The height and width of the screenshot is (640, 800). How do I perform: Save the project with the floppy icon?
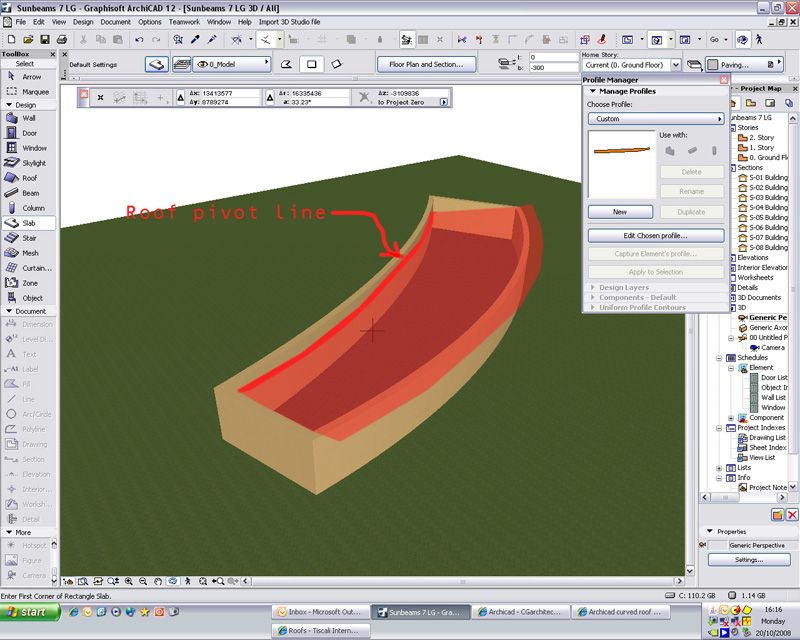click(x=45, y=39)
